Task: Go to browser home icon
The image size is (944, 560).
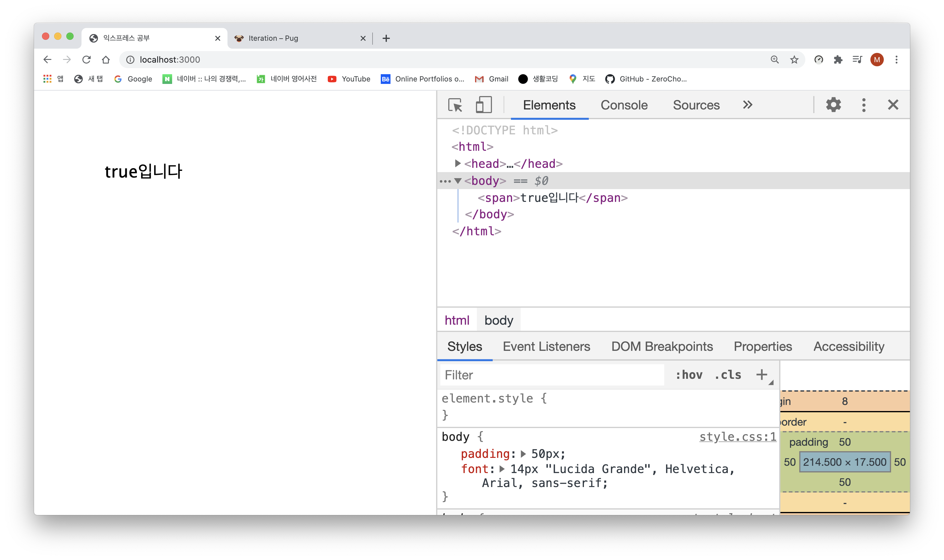Action: (x=106, y=60)
